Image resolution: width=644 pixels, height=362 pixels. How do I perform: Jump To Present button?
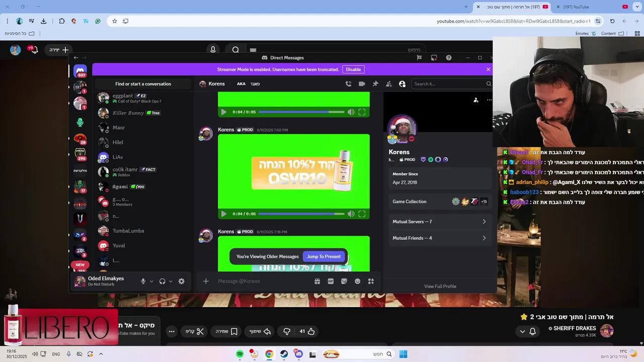pyautogui.click(x=324, y=256)
